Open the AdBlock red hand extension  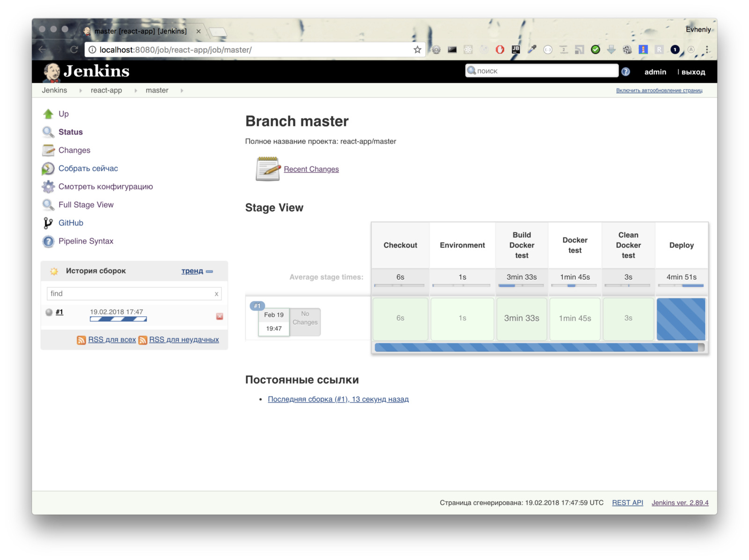[x=500, y=50]
